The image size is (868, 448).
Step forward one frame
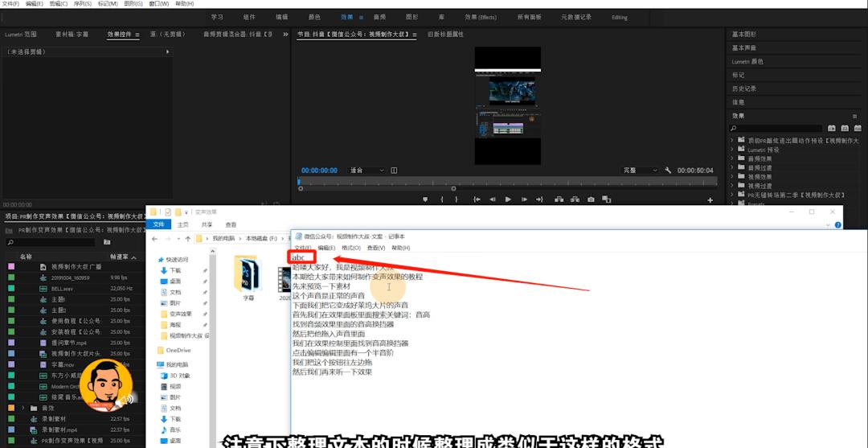524,199
